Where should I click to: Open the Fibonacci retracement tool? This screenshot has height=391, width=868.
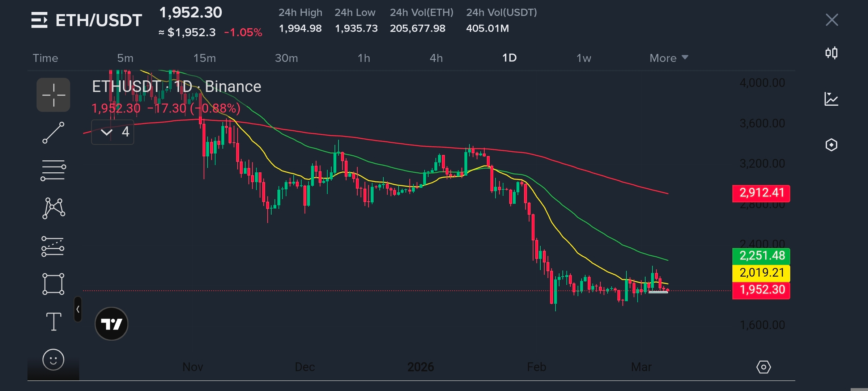(53, 170)
